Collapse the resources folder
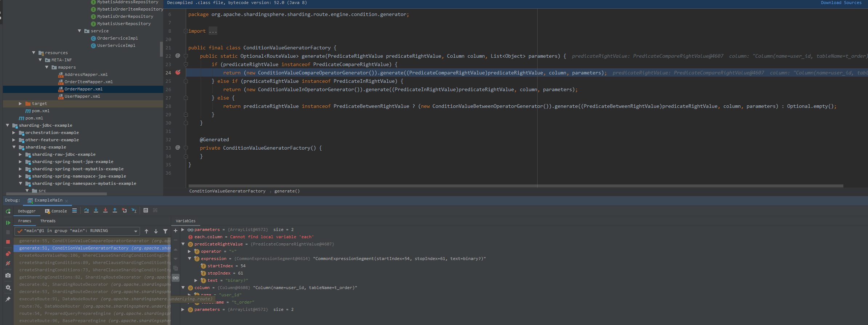 [x=34, y=53]
